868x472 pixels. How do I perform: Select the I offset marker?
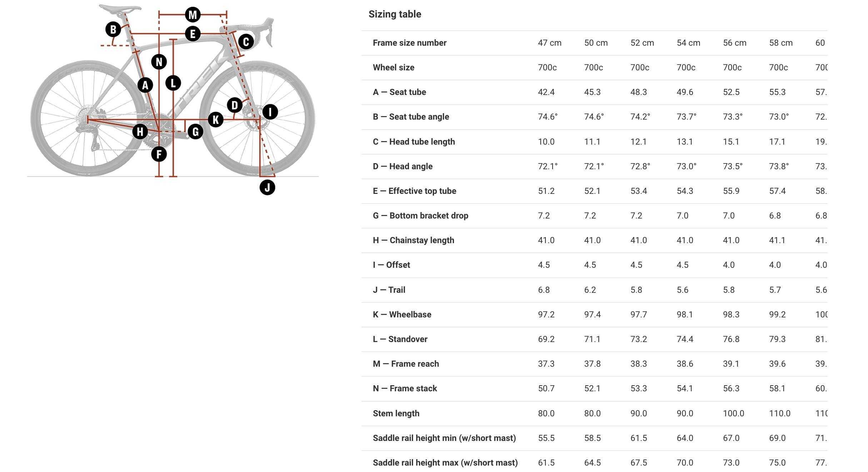[270, 112]
